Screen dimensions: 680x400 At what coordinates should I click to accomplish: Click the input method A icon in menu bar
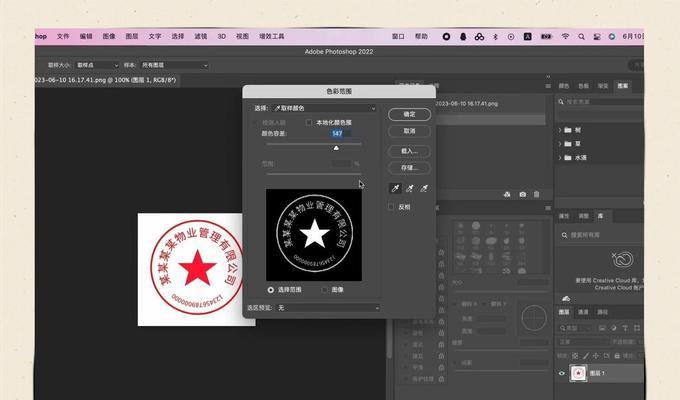(527, 37)
